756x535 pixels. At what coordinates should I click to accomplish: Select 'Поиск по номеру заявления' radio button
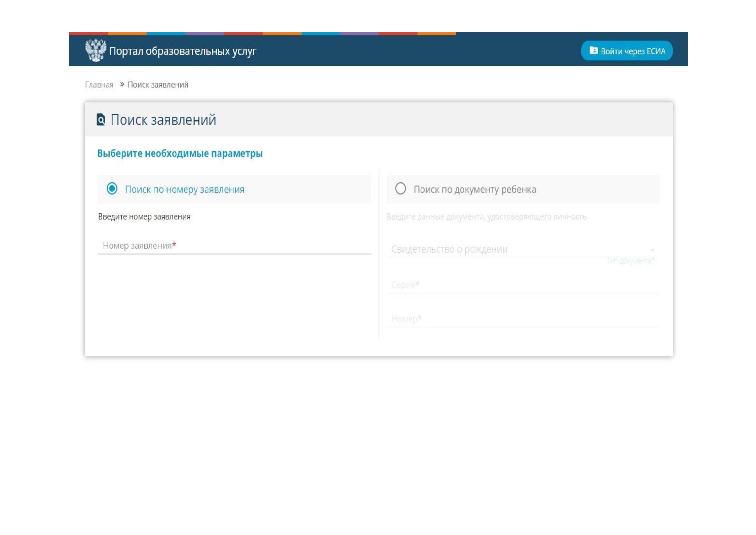pos(112,189)
